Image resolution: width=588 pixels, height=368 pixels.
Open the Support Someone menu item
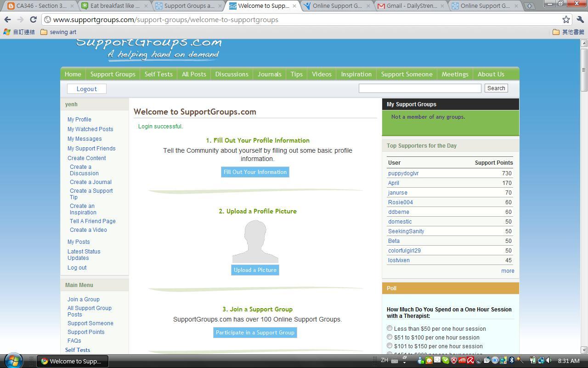407,74
